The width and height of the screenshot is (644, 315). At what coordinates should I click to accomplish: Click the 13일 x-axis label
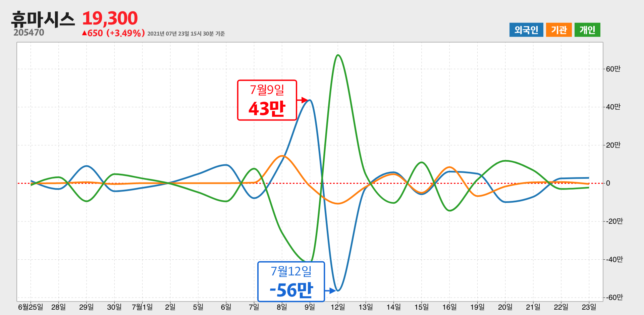tap(366, 307)
